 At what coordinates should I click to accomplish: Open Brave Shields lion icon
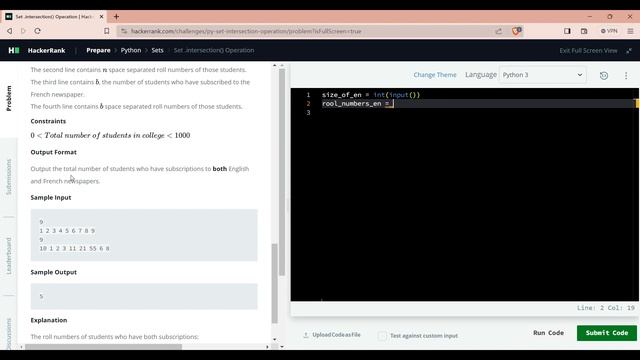tap(516, 31)
